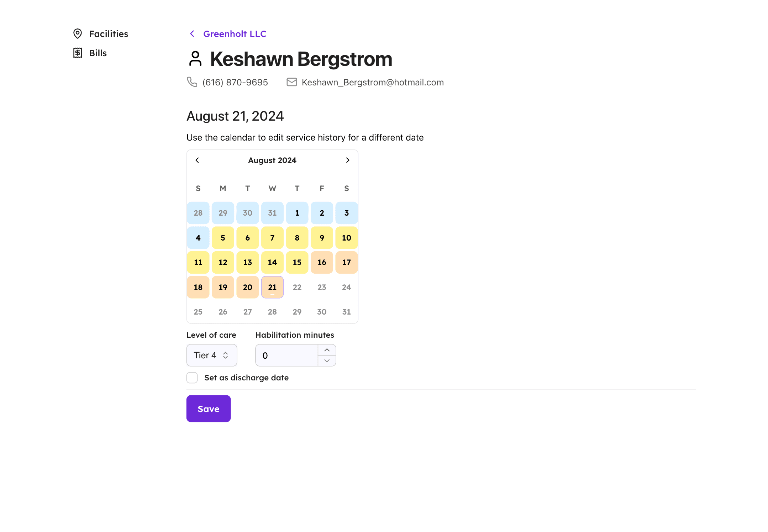Return to Greenholt LLC facility page

coord(235,34)
